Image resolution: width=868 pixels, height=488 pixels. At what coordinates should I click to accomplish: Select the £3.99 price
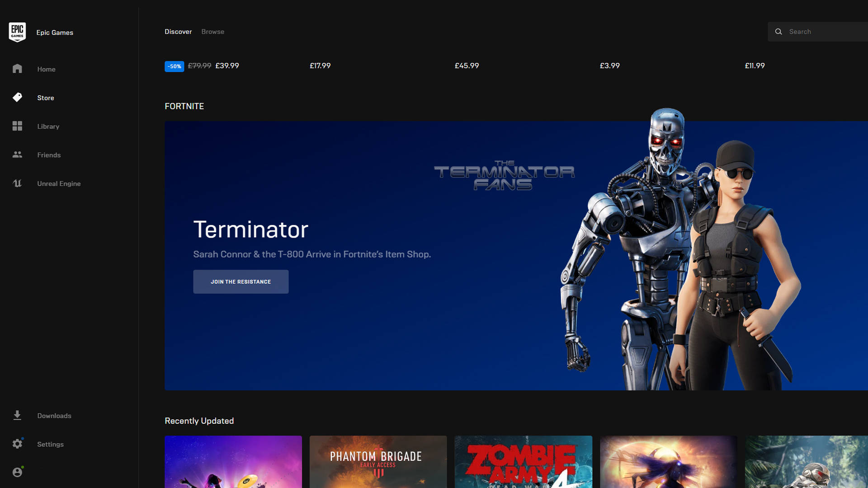pyautogui.click(x=609, y=66)
